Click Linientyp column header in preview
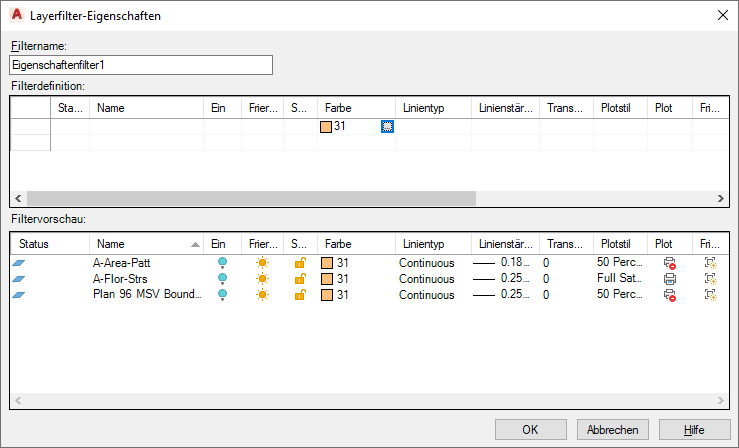The height and width of the screenshot is (448, 739). (433, 244)
